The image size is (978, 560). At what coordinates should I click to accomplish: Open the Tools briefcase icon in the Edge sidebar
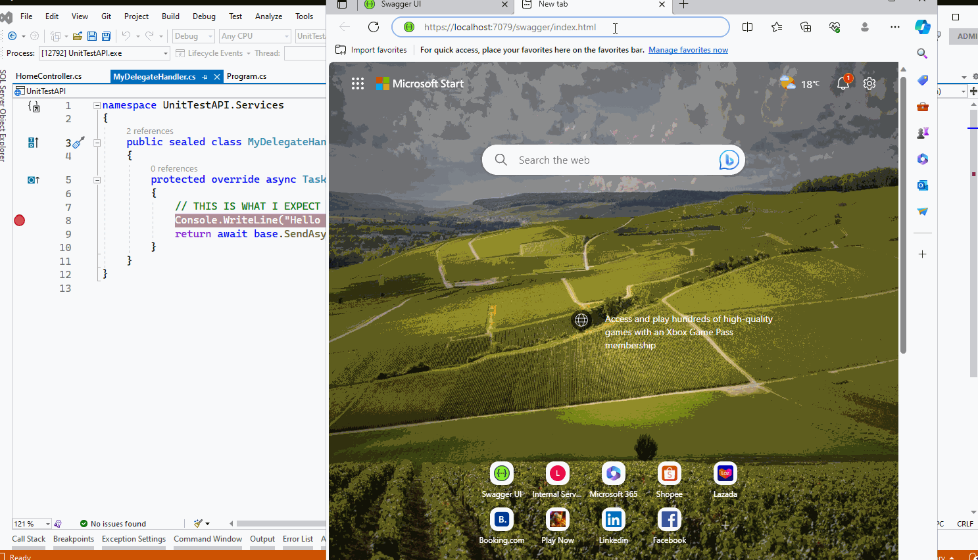coord(923,106)
